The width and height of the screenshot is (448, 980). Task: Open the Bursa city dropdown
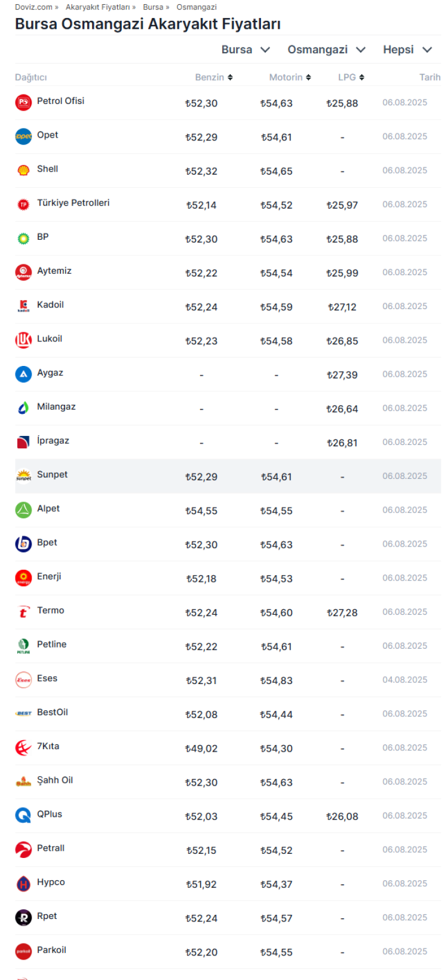click(x=246, y=50)
